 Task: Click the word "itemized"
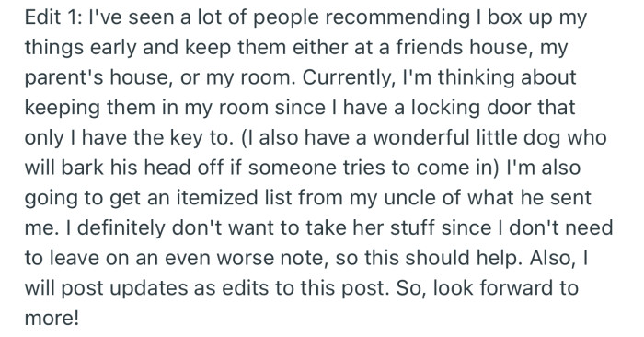pyautogui.click(x=212, y=198)
